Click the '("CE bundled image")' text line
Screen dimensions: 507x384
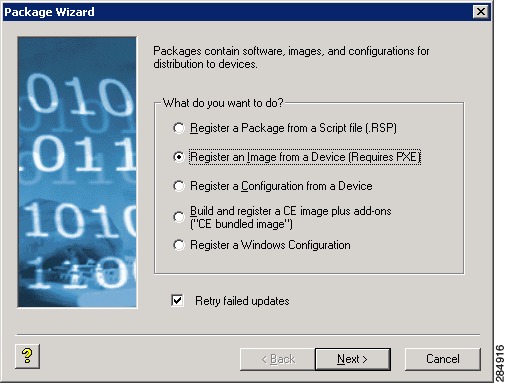[241, 224]
